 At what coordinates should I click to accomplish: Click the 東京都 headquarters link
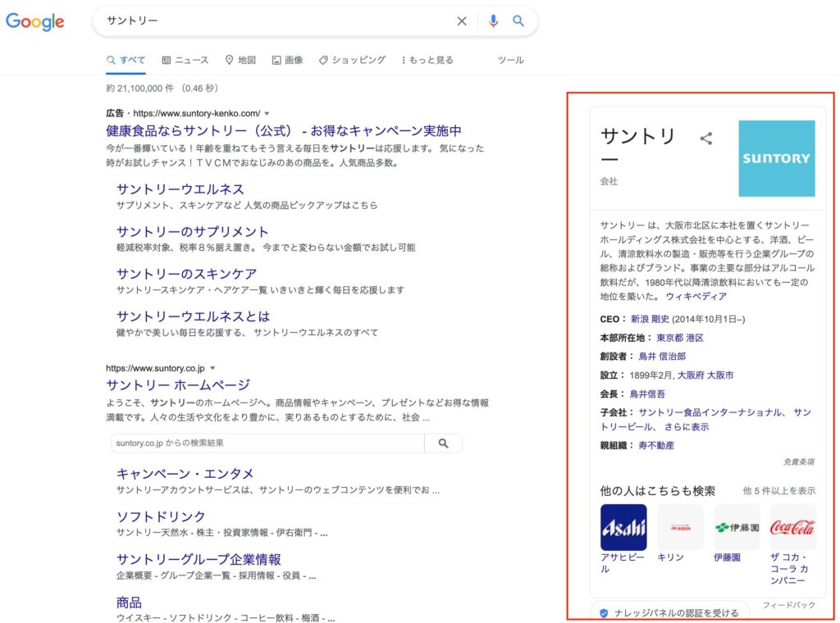[669, 338]
